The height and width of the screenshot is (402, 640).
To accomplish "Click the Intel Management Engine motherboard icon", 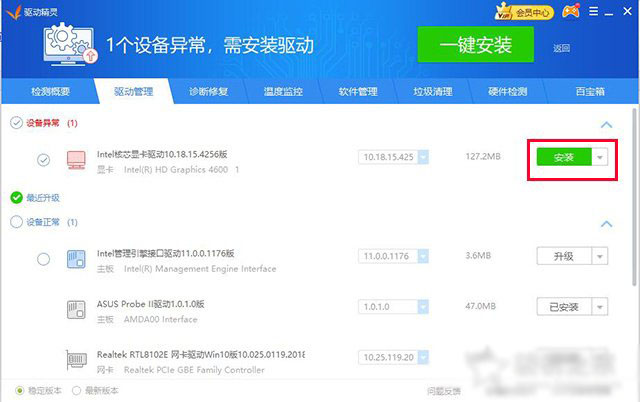I will pyautogui.click(x=76, y=259).
